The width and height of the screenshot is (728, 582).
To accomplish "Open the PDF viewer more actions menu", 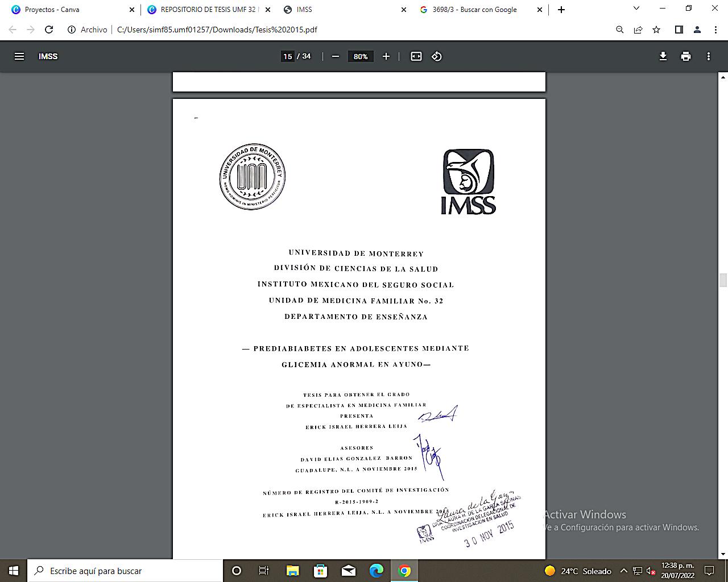I will [x=709, y=56].
